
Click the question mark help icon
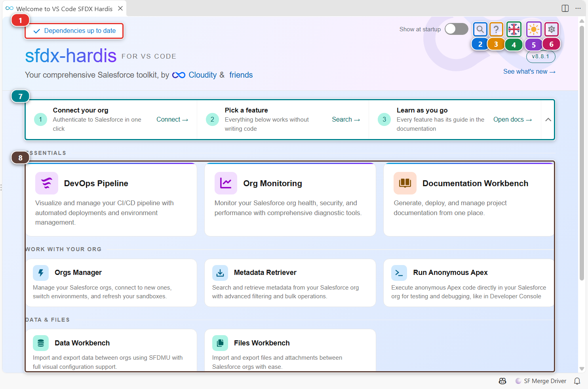[496, 29]
